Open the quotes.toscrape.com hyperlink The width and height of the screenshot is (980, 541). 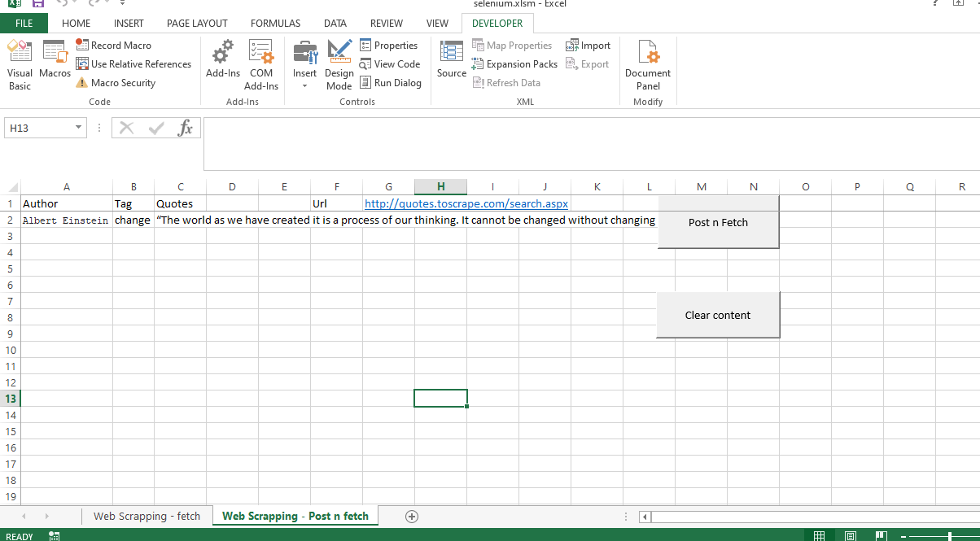pos(466,203)
